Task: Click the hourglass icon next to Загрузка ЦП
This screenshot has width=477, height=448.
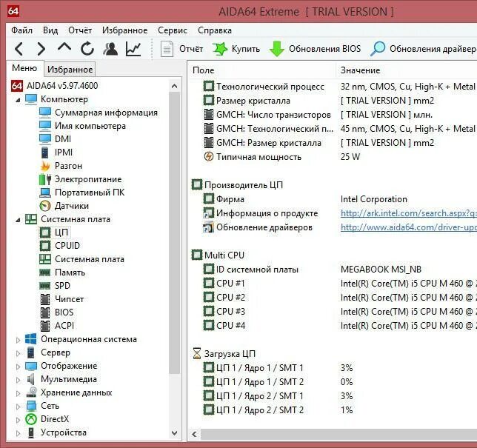Action: pos(197,354)
